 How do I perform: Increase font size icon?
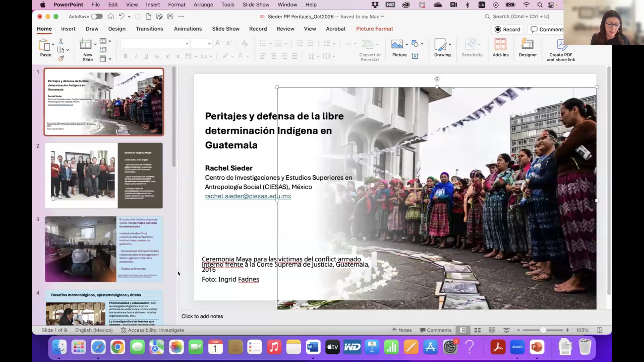[218, 43]
